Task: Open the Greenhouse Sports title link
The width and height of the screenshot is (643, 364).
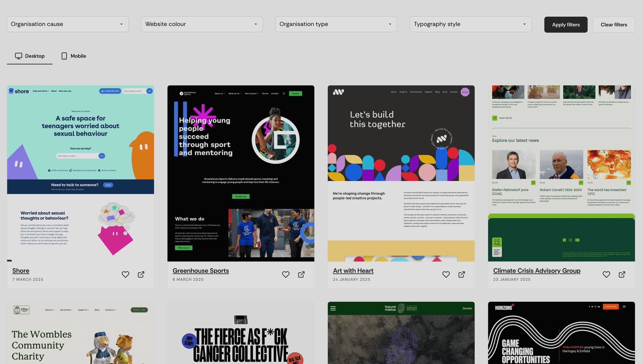Action: coord(201,271)
